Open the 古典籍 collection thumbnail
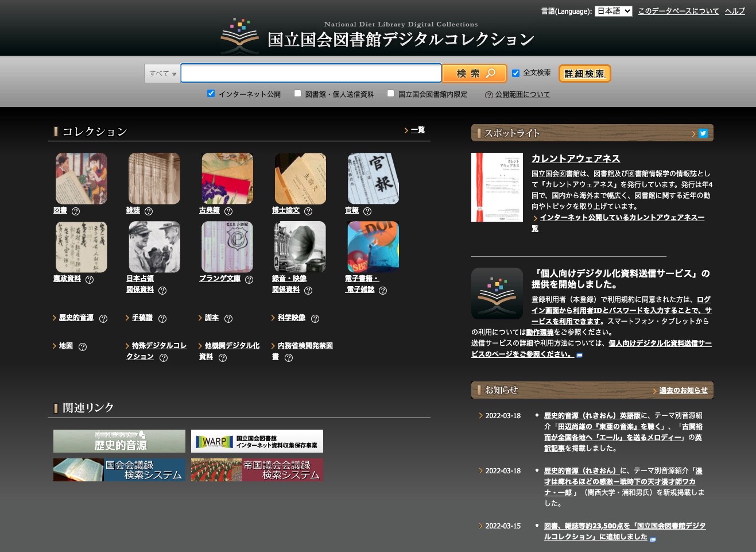 (x=227, y=179)
